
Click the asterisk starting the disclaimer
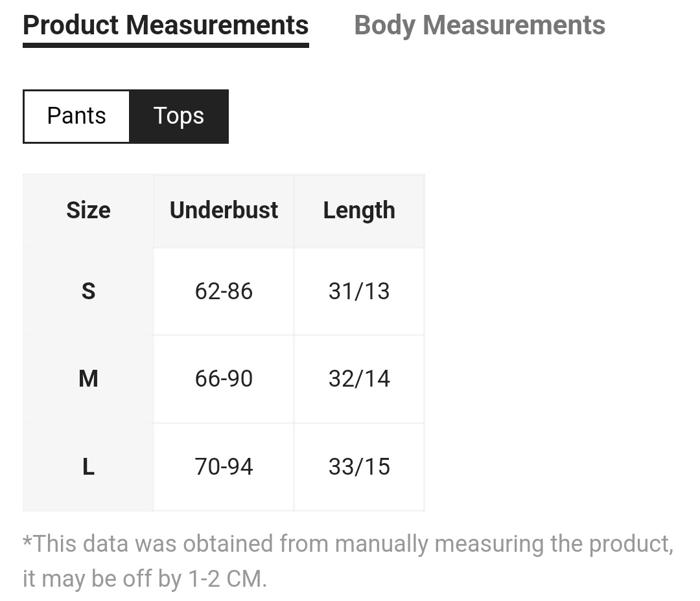click(27, 540)
